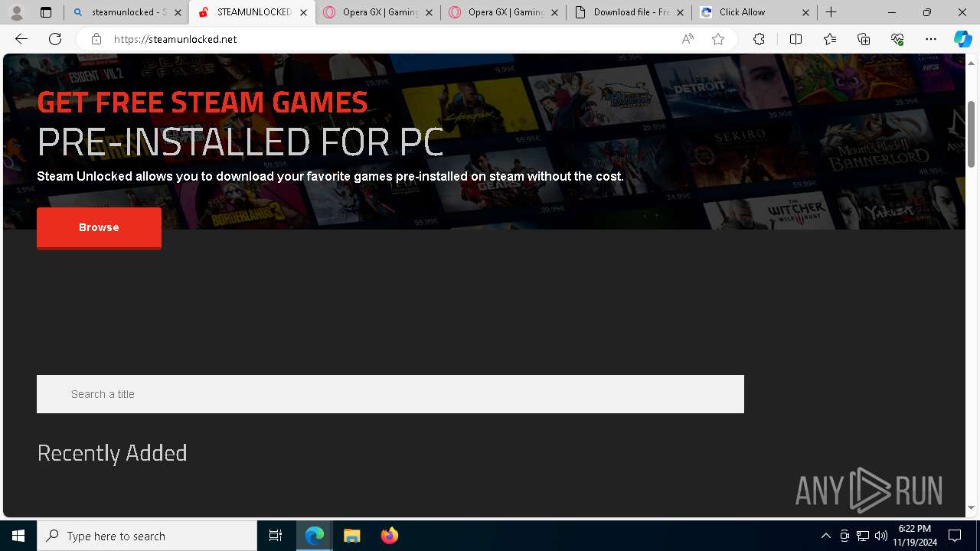Open the browser profile icon
This screenshot has height=551, width=980.
pyautogui.click(x=16, y=12)
